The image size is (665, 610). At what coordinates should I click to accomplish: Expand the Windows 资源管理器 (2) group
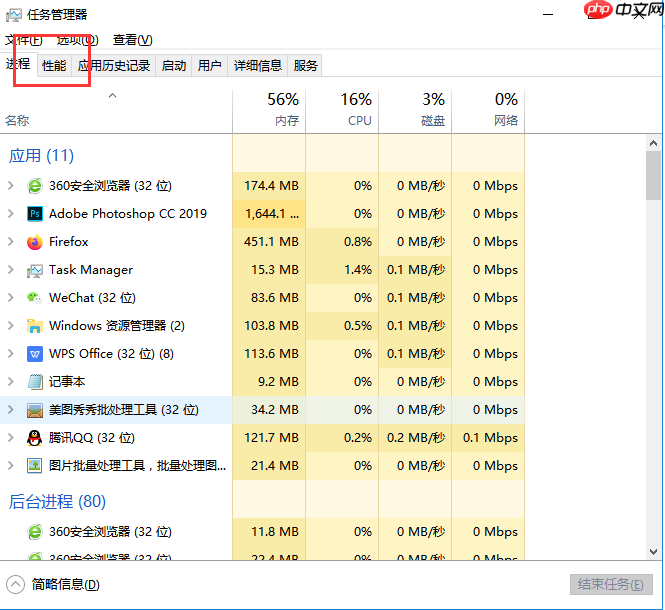point(11,326)
